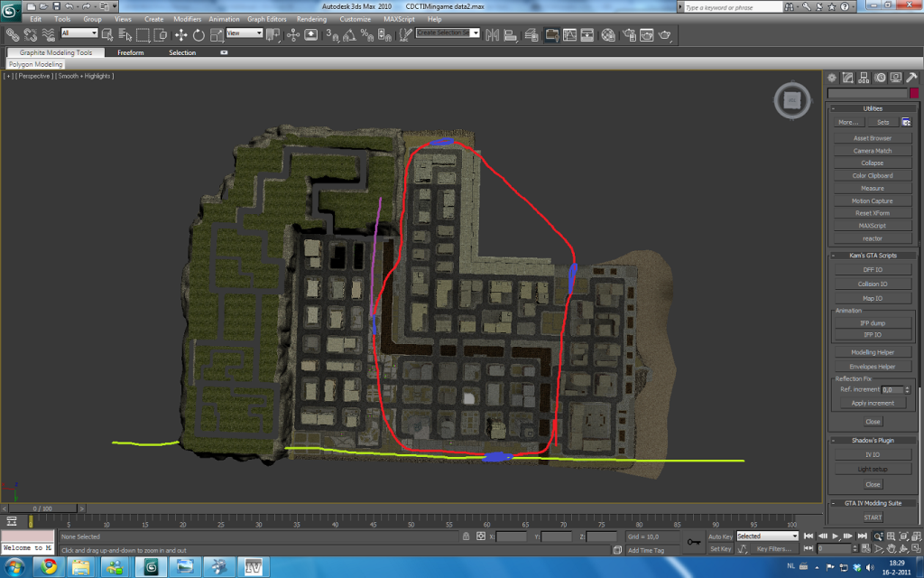Toggle the 3D Snaps button

click(332, 35)
